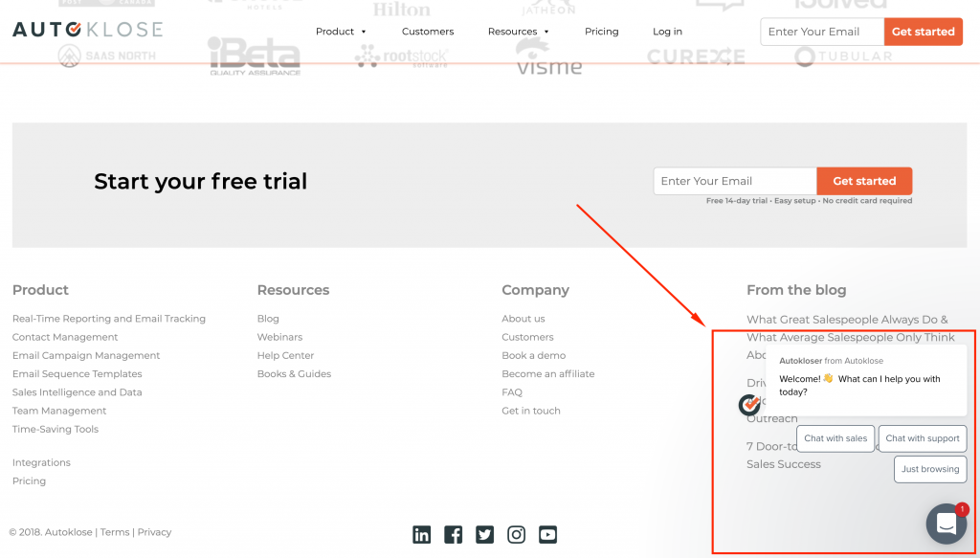The height and width of the screenshot is (558, 980).
Task: Open Sales Intelligence and Data link
Action: coord(77,392)
